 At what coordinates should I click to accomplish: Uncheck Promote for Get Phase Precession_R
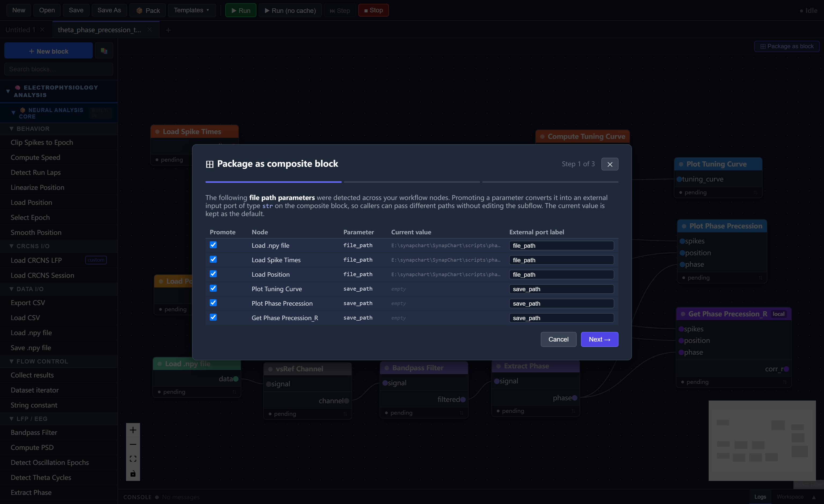tap(213, 317)
